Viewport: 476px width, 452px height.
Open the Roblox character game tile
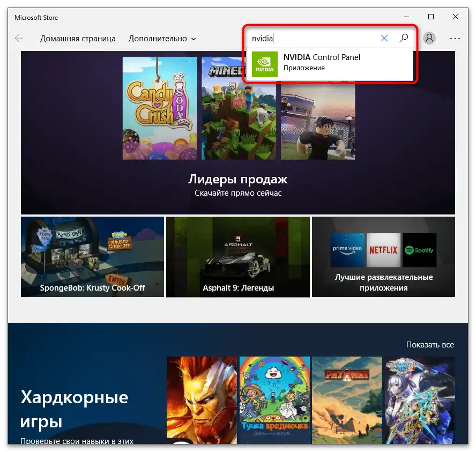click(x=318, y=120)
